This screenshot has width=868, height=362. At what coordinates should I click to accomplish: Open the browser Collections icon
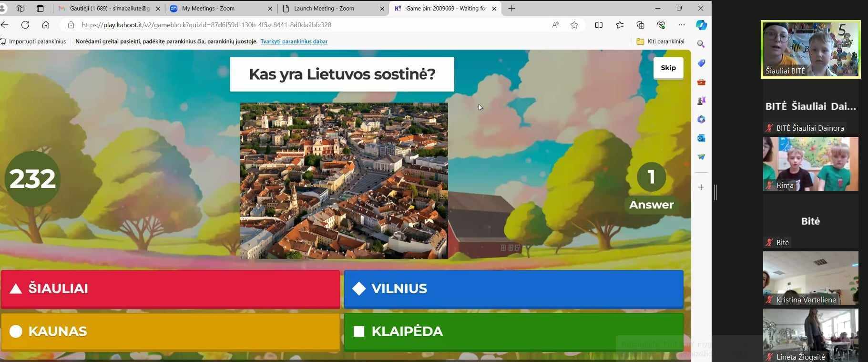coord(640,25)
